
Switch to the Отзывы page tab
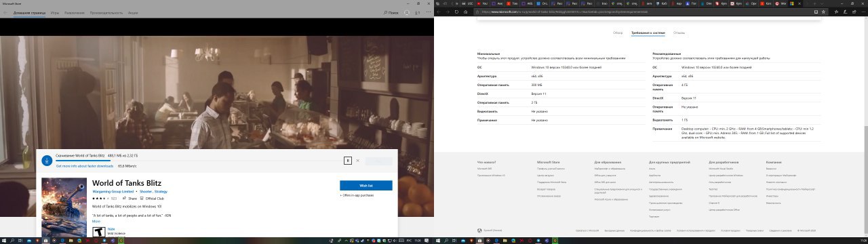679,32
